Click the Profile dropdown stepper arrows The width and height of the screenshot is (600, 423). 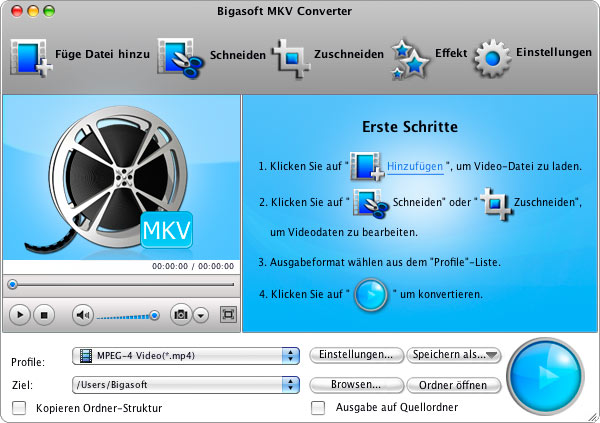[290, 356]
